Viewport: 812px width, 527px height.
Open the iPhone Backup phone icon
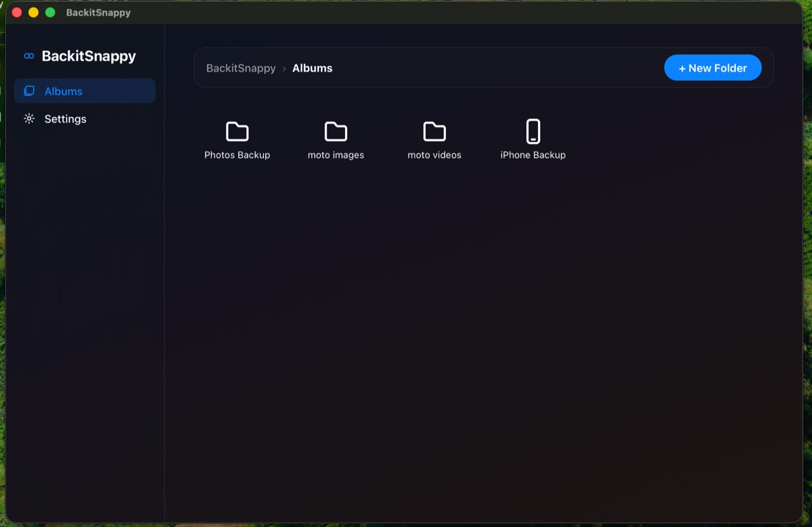[x=533, y=131]
